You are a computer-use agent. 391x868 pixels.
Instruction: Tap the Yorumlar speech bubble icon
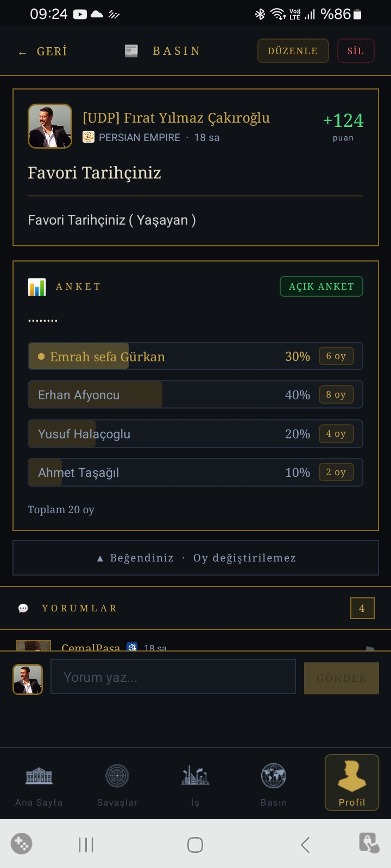pos(23,608)
